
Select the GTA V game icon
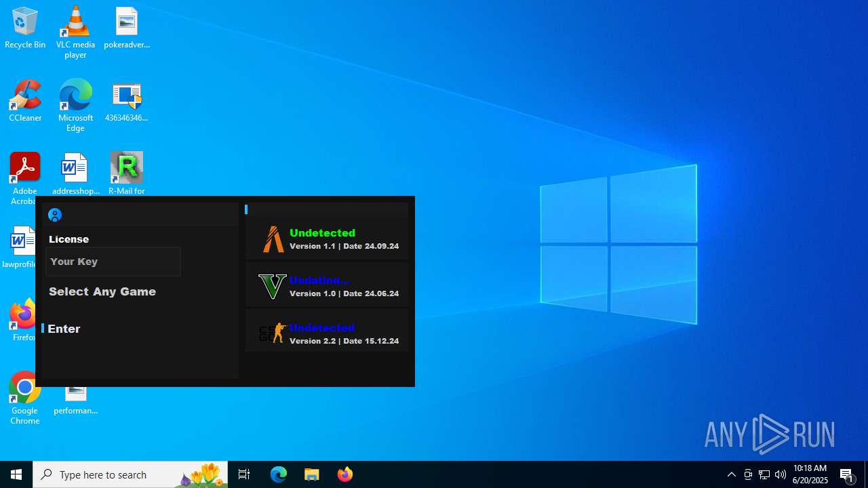coord(273,286)
